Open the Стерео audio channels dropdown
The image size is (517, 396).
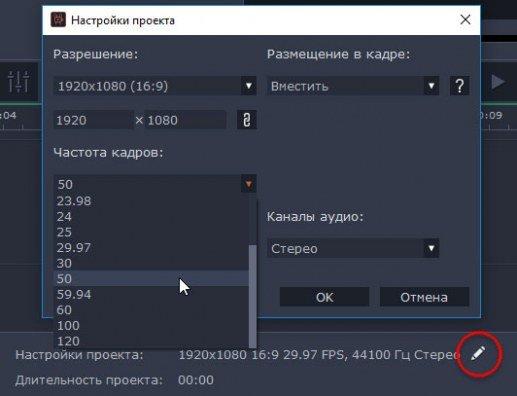[x=353, y=248]
